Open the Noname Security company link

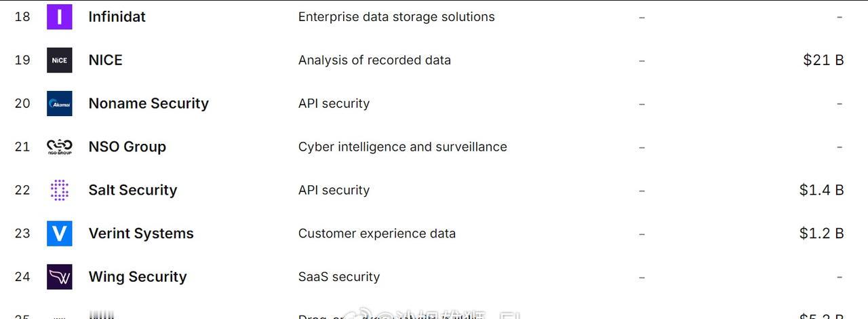149,104
